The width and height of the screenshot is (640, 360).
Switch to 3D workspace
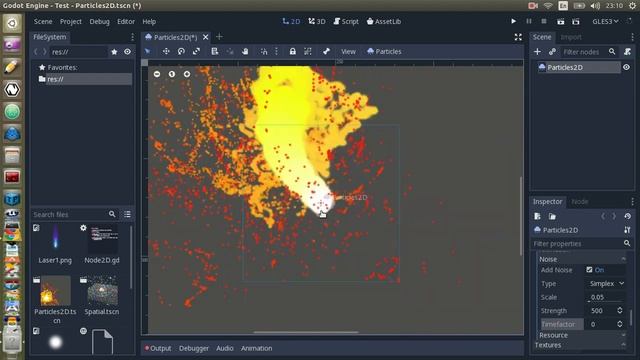pyautogui.click(x=317, y=21)
